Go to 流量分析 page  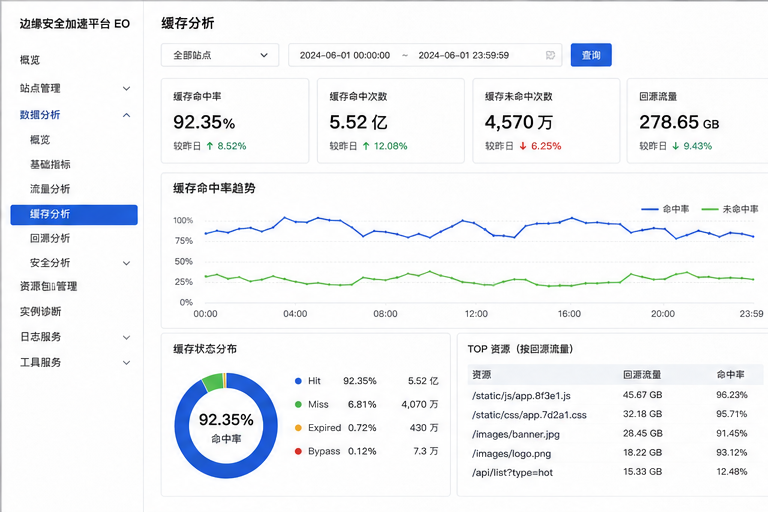point(50,189)
